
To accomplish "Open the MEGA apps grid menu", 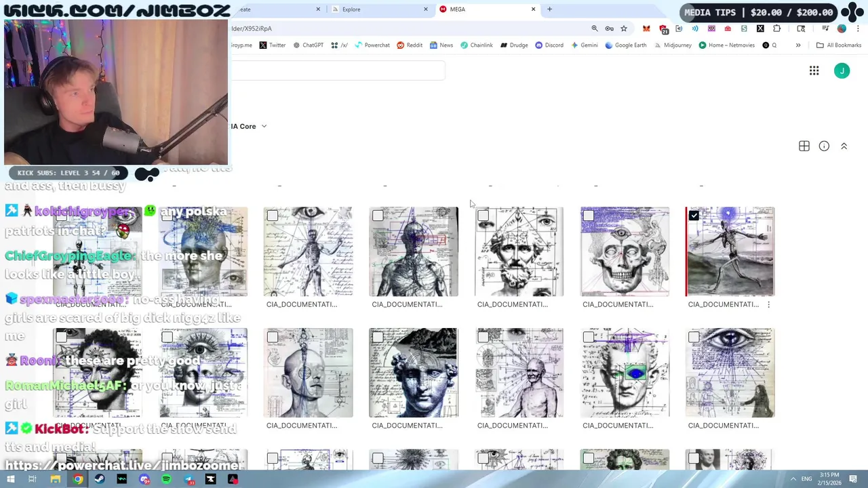I will (814, 70).
